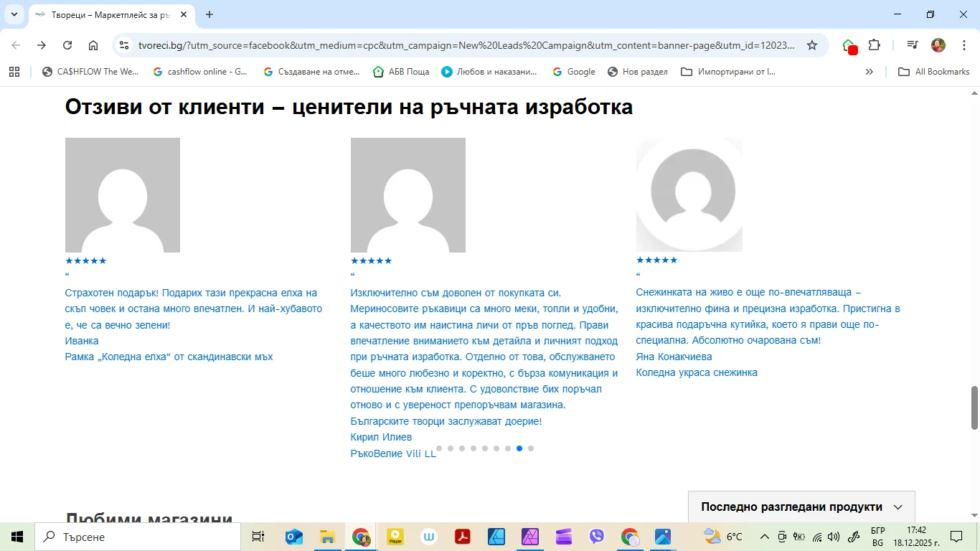Open the Коледна украса снежинка product link

[696, 372]
